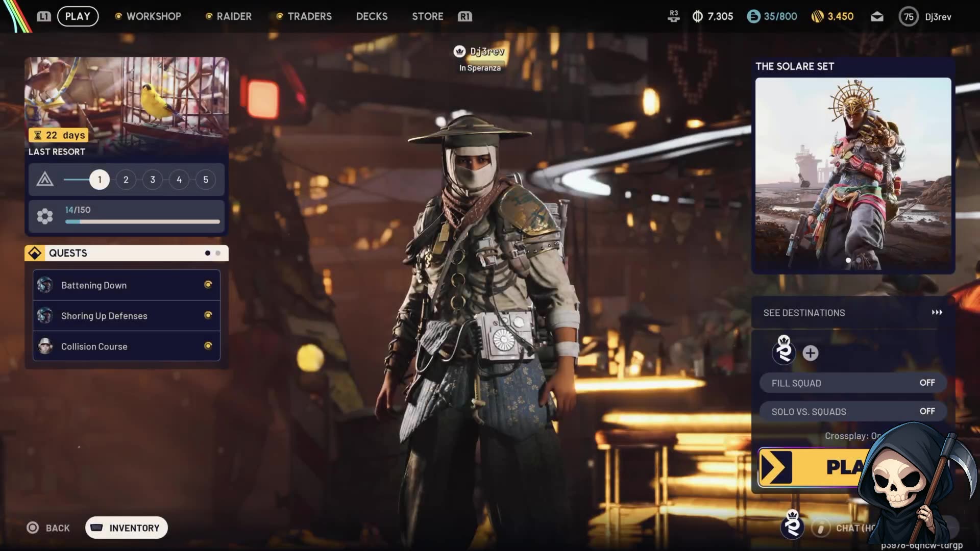Screen dimensions: 980x551
Task: Open the CHAT button
Action: [x=855, y=528]
